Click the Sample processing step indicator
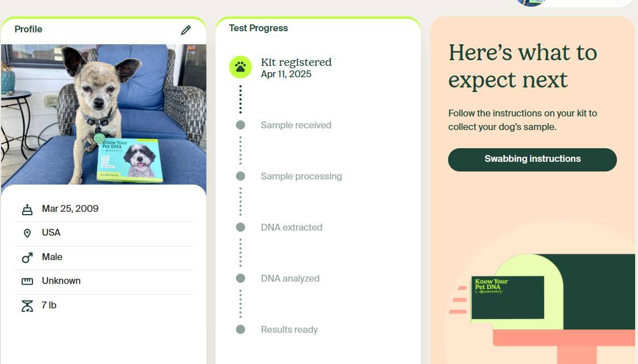 240,176
